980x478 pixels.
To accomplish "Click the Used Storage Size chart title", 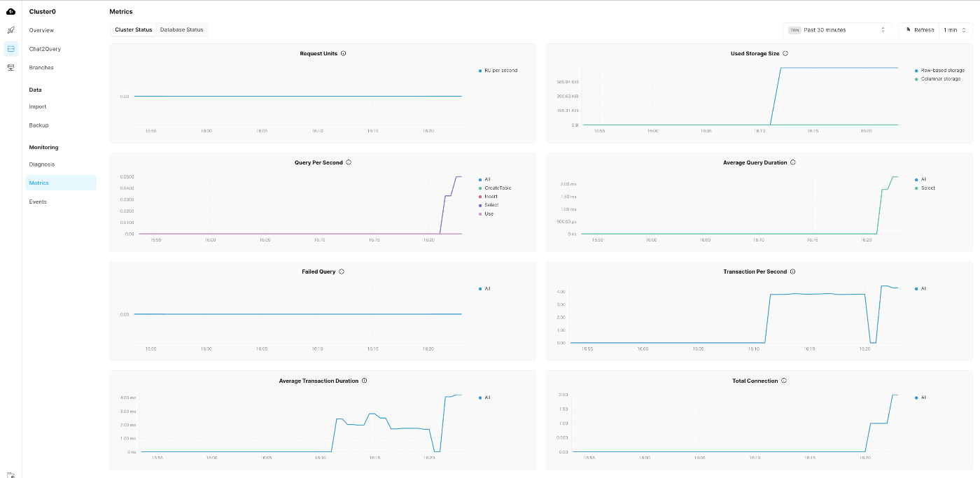I will [x=755, y=53].
